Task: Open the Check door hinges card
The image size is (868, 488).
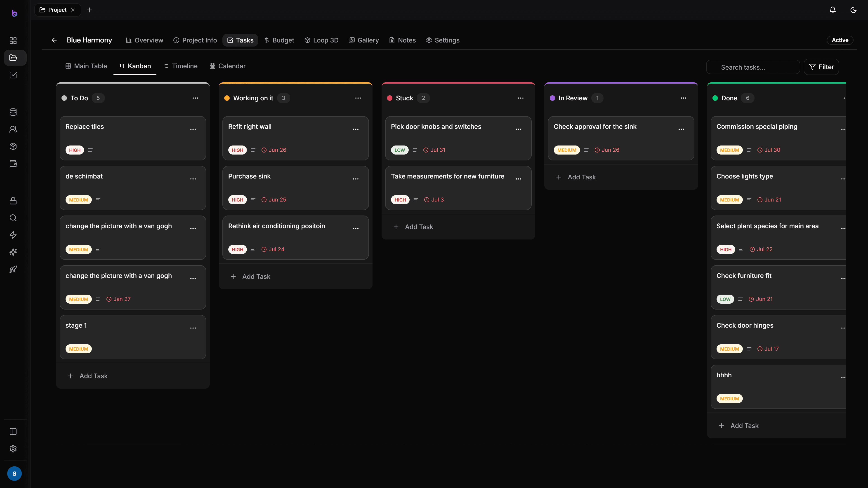Action: pyautogui.click(x=778, y=337)
